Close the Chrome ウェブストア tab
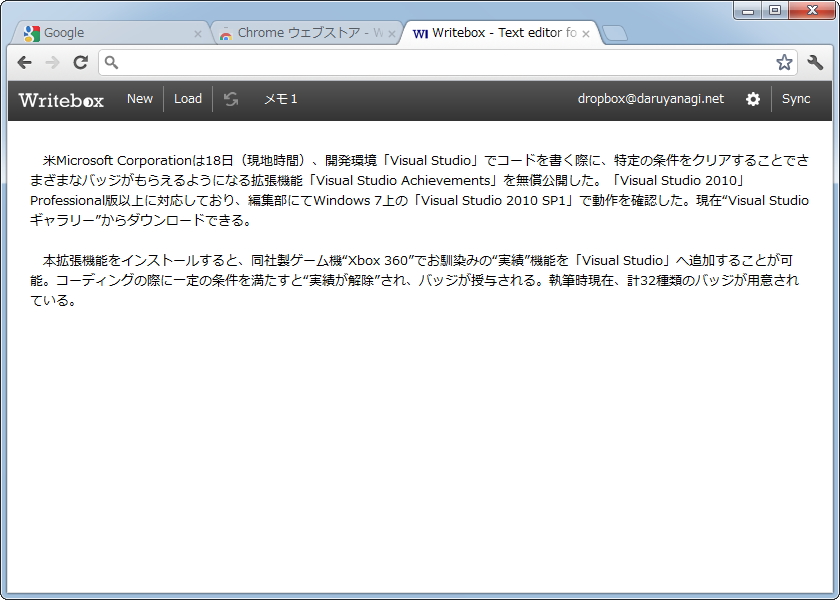The height and width of the screenshot is (600, 840). tap(392, 34)
